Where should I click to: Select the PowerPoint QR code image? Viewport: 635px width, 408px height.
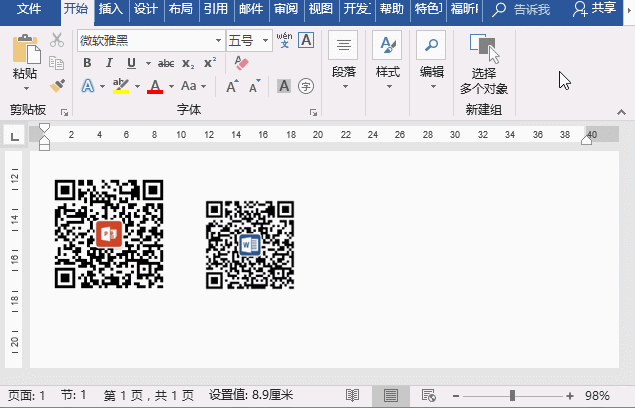[109, 234]
